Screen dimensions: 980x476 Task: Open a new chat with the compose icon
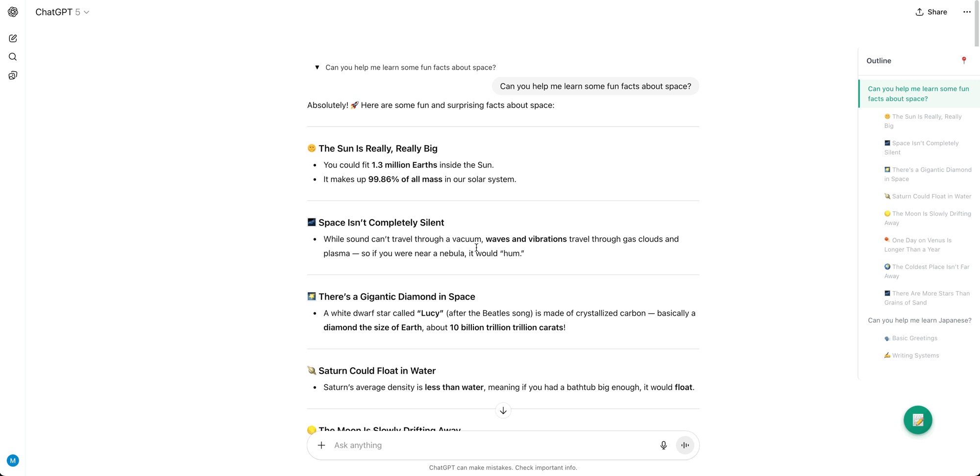tap(13, 38)
